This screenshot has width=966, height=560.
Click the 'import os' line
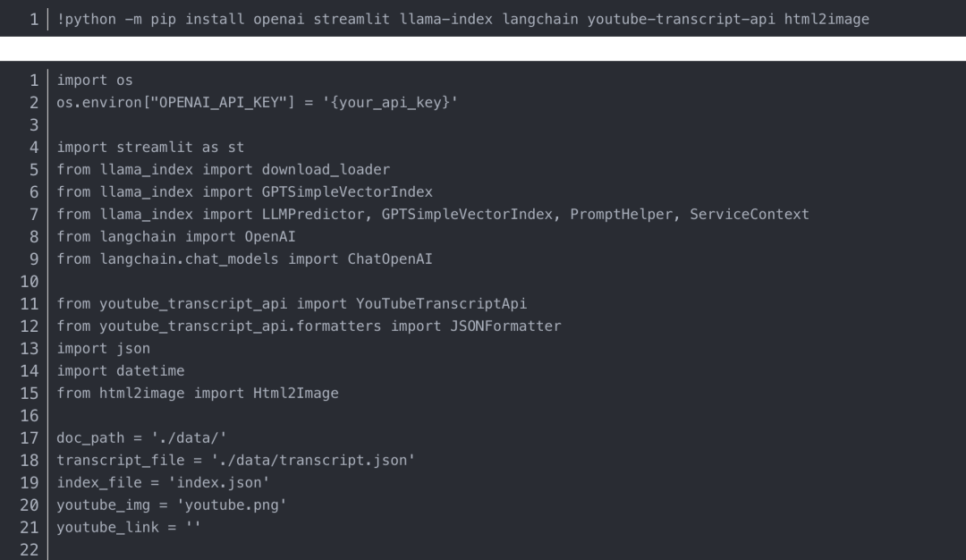95,81
